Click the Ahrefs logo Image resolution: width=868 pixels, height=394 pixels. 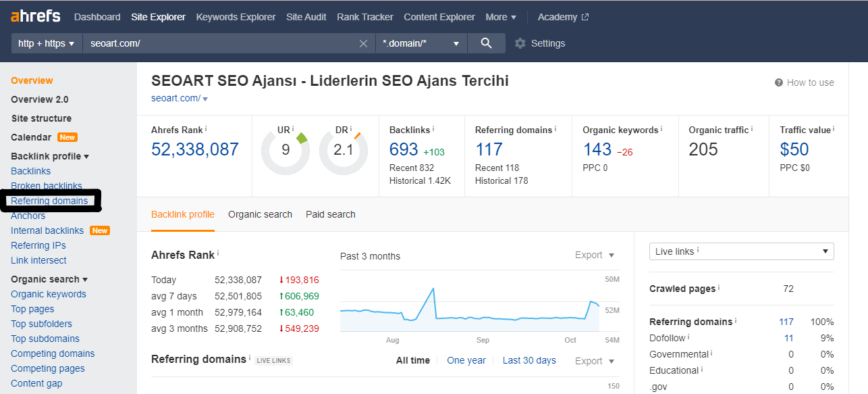[x=35, y=16]
